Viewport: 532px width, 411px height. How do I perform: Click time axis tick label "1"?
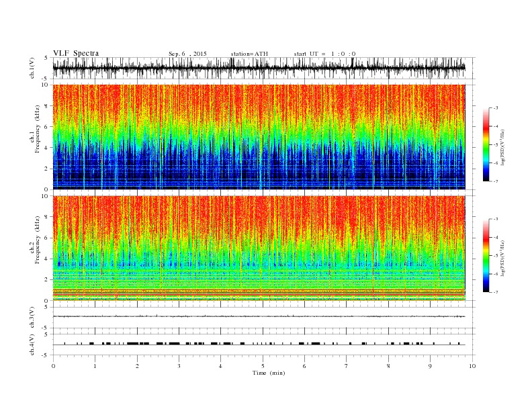coord(95,366)
